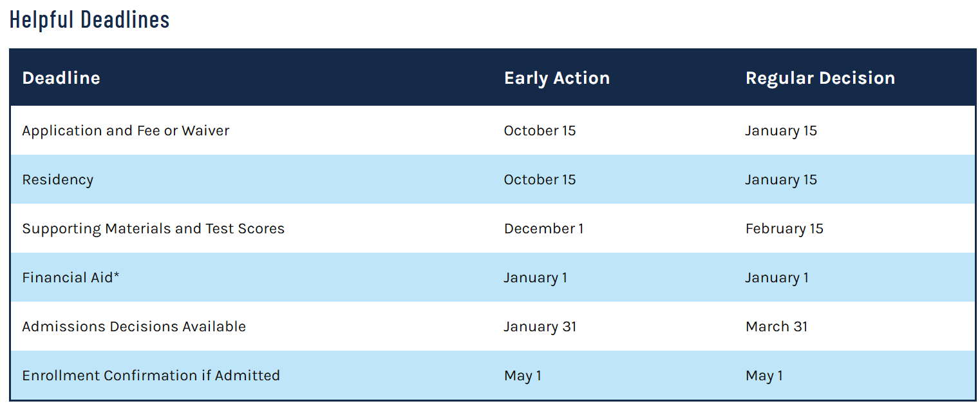Image resolution: width=980 pixels, height=408 pixels.
Task: Click Enrollment Confirmation if Admitted label
Action: 151,376
